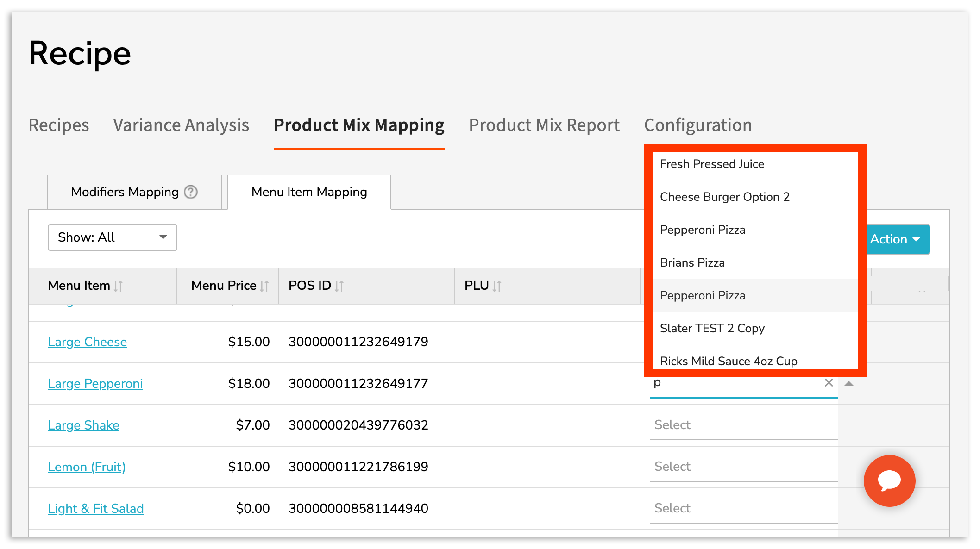
Task: Sort by the Menu Price column
Action: (x=264, y=286)
